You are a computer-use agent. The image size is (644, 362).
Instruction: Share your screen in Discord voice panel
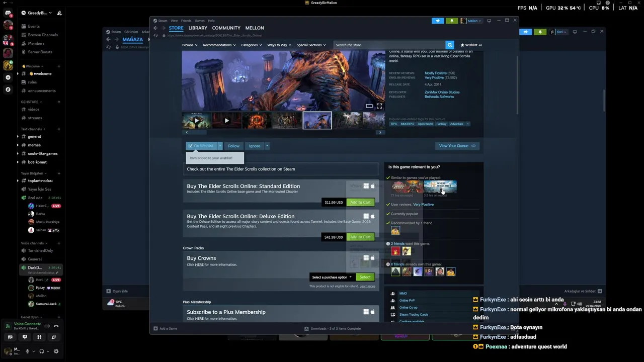(25, 337)
